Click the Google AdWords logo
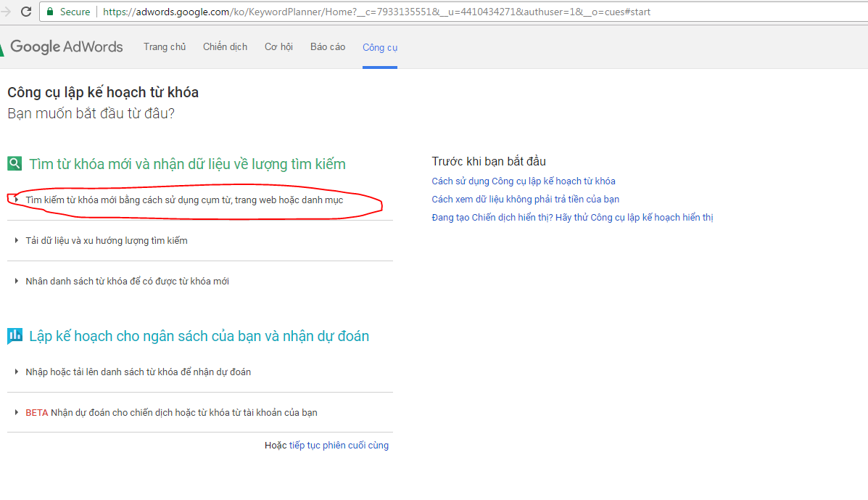868x500 pixels. 62,46
